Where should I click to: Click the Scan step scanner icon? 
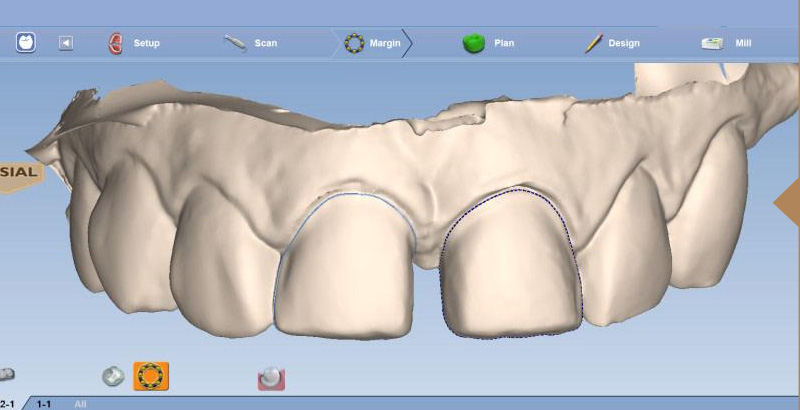coord(235,43)
